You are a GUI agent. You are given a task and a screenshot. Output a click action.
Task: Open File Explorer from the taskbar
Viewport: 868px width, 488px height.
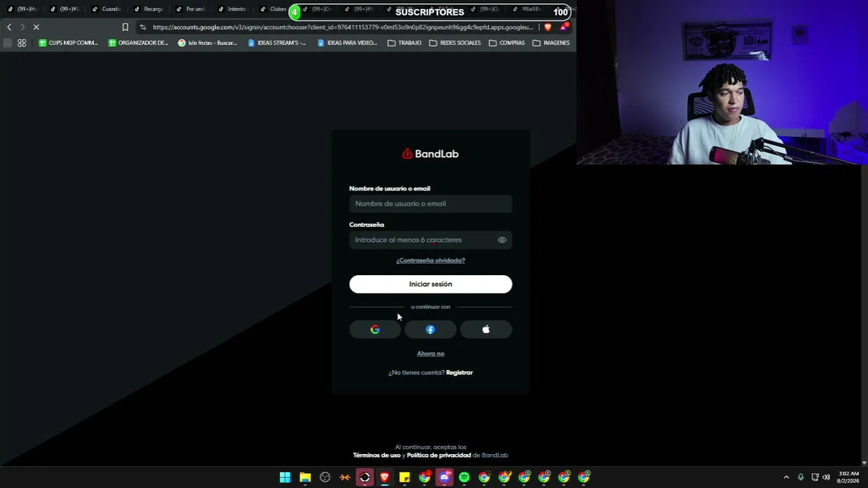click(305, 477)
